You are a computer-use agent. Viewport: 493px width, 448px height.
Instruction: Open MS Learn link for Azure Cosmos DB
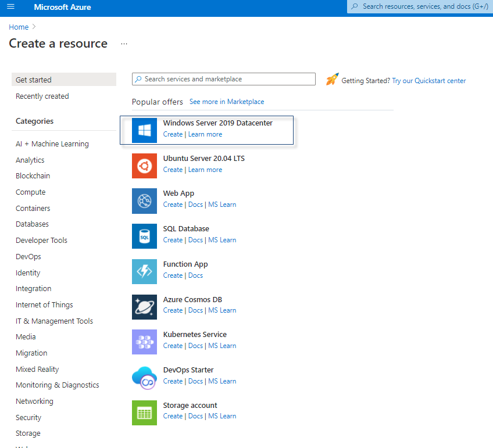click(x=222, y=310)
